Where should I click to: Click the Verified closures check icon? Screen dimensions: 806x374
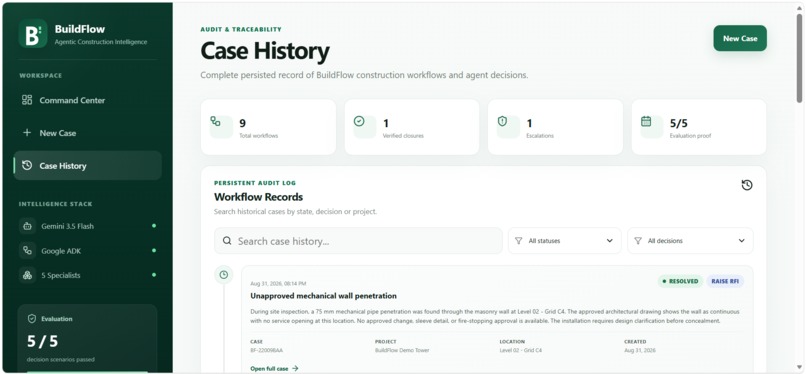(359, 121)
